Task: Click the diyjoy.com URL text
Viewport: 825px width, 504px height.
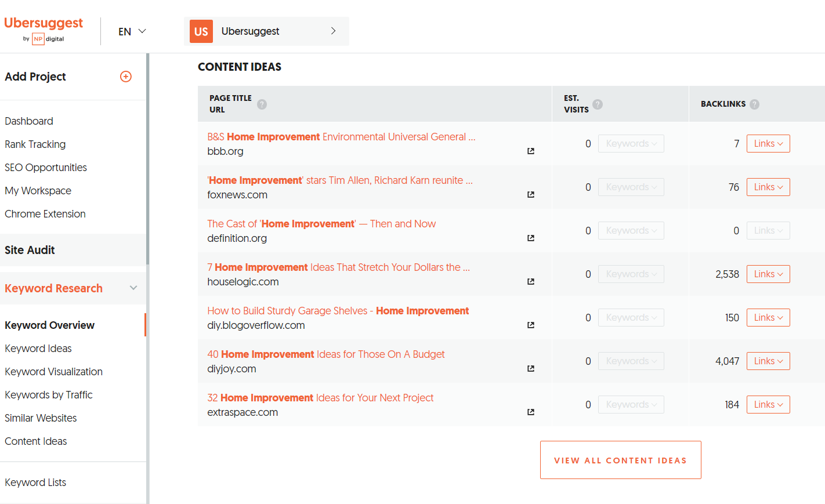Action: [231, 369]
